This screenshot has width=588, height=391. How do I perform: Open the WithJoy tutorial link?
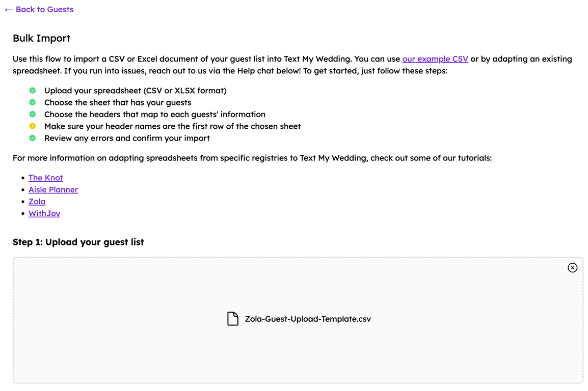44,213
